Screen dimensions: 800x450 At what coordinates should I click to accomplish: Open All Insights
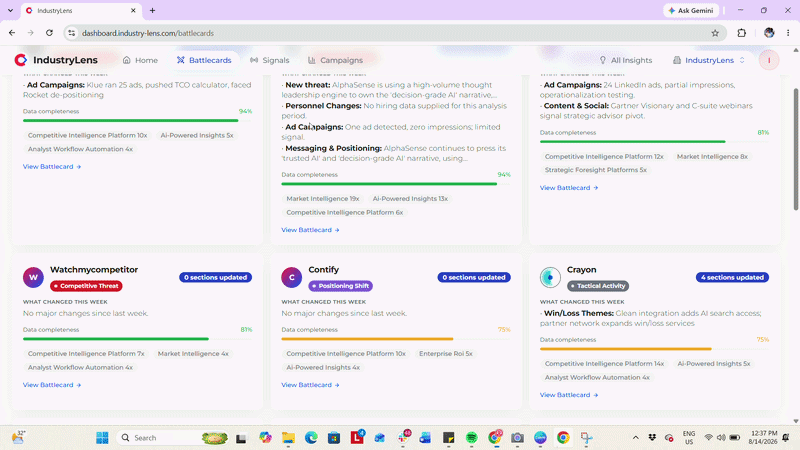[626, 60]
